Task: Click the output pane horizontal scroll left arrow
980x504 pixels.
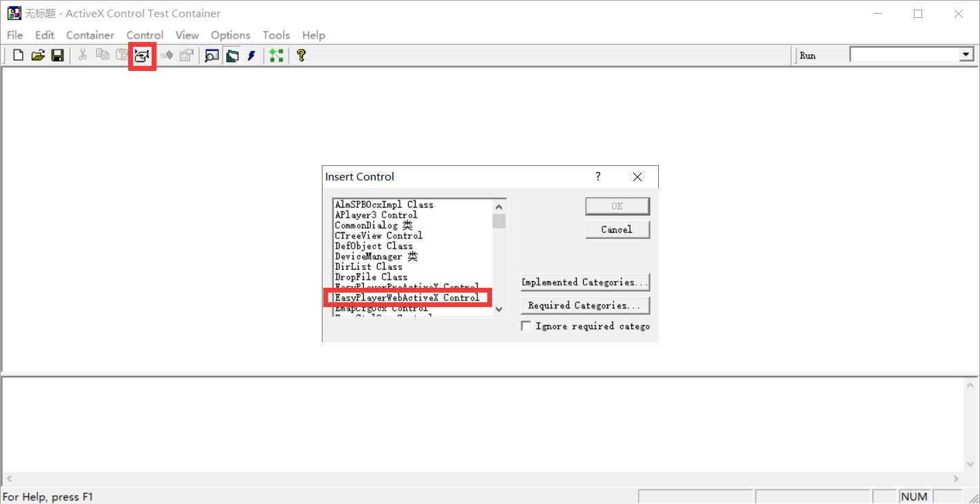Action: (8, 478)
